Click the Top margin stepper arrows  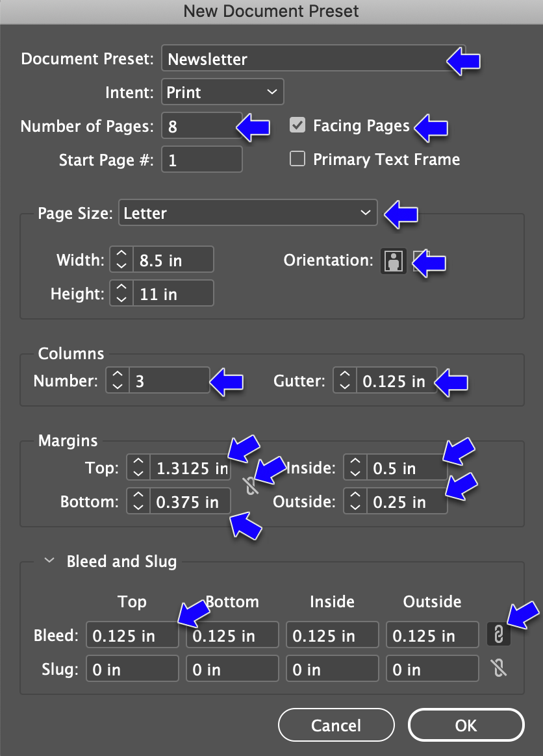(x=138, y=467)
